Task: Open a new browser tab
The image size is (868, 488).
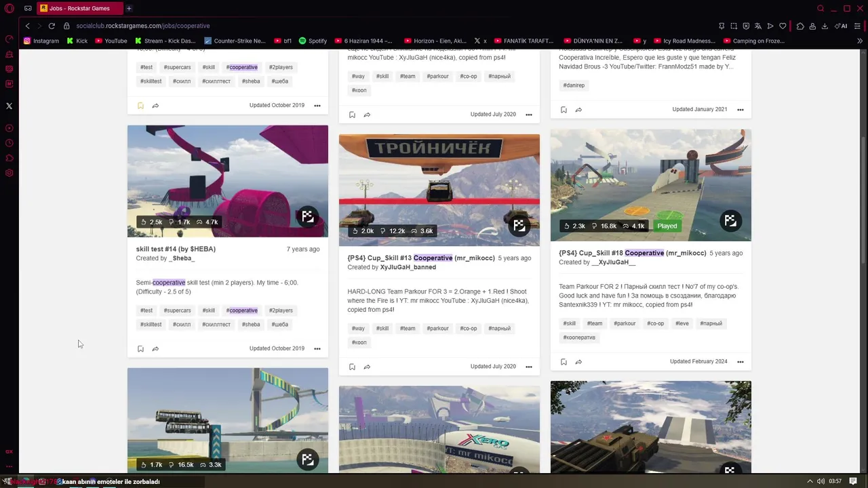Action: 129,8
